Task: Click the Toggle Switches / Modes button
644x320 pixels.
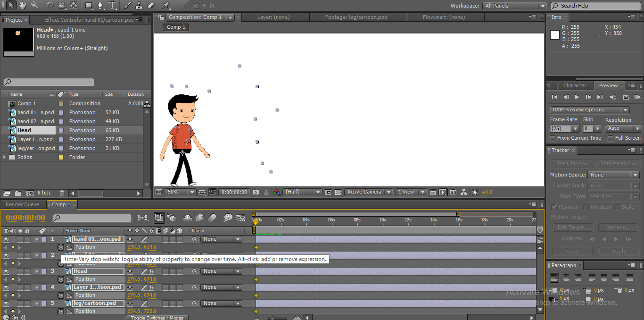Action: 157,318
